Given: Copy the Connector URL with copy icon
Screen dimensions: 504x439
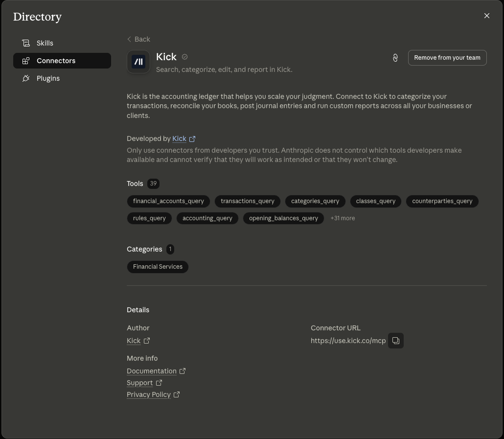Looking at the screenshot, I should click(396, 341).
